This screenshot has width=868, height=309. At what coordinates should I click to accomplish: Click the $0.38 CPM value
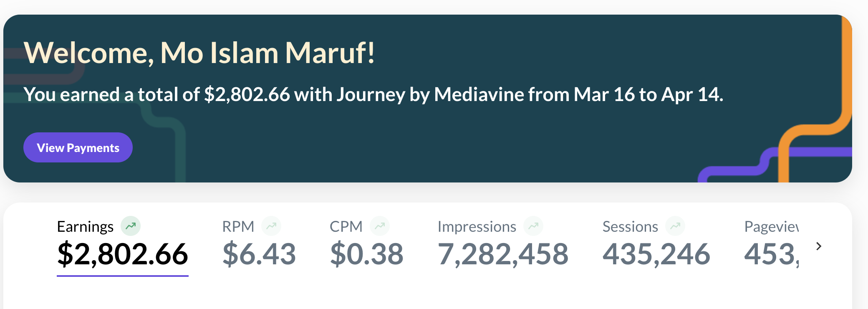[367, 254]
